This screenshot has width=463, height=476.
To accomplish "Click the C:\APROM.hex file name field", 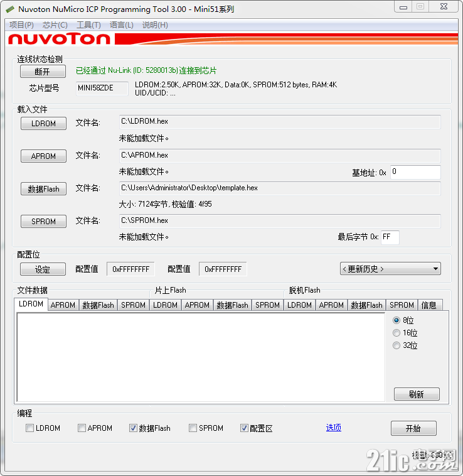I will 280,156.
